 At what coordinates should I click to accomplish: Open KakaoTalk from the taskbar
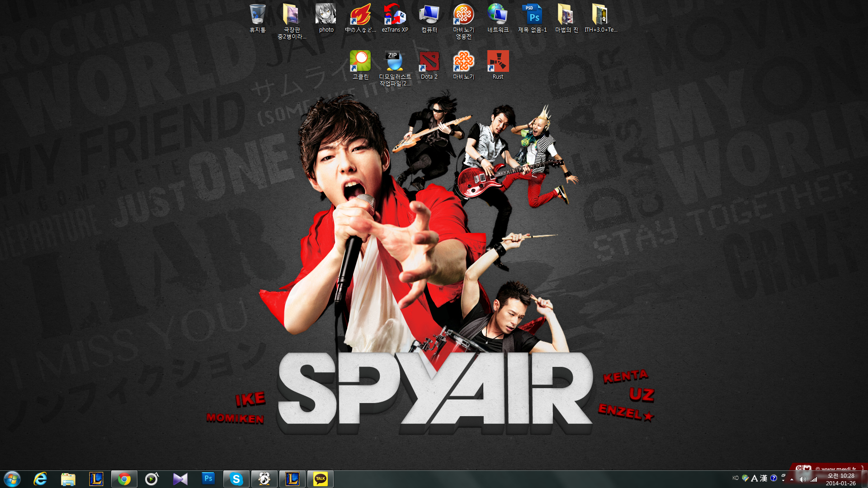click(x=320, y=479)
